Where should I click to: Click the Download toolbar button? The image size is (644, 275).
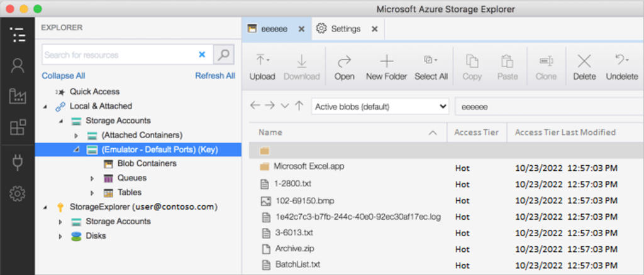click(x=301, y=67)
